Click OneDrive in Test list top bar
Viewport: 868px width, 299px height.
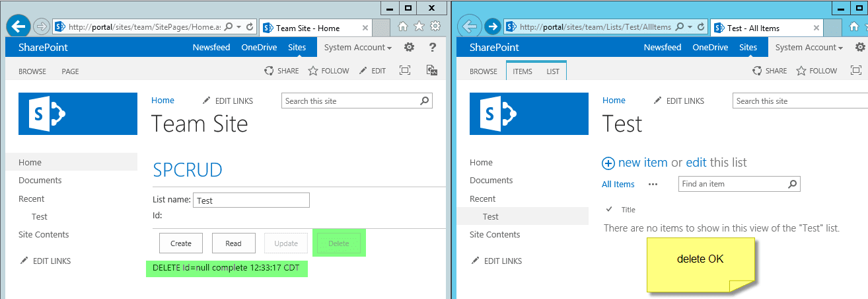(710, 48)
